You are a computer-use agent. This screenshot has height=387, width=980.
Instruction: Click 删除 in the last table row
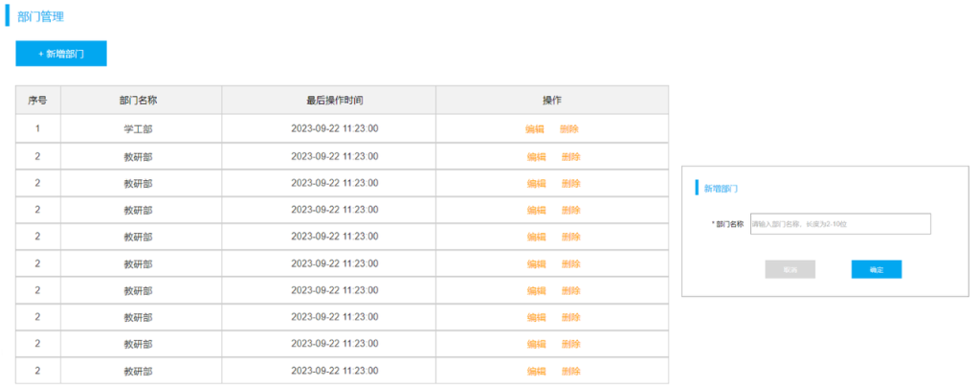(x=571, y=372)
